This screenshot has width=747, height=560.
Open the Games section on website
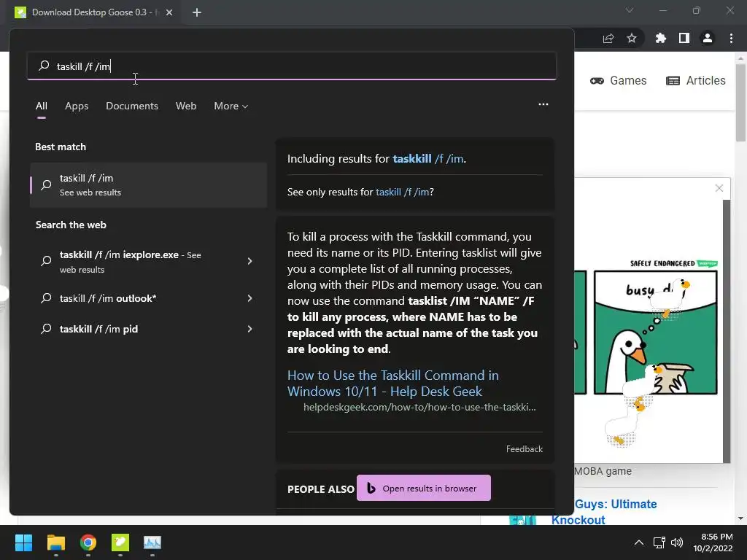coord(619,80)
